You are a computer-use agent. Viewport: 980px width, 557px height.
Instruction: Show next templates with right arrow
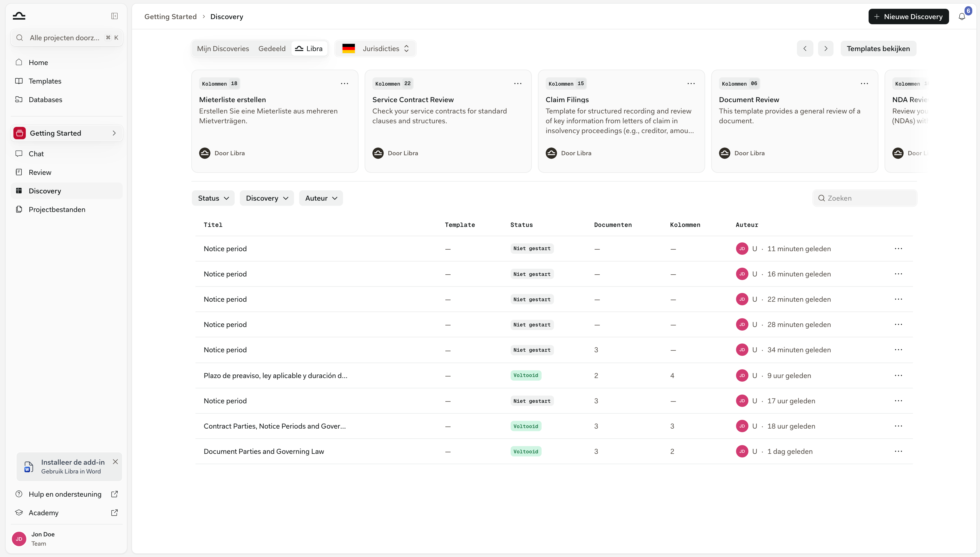826,48
